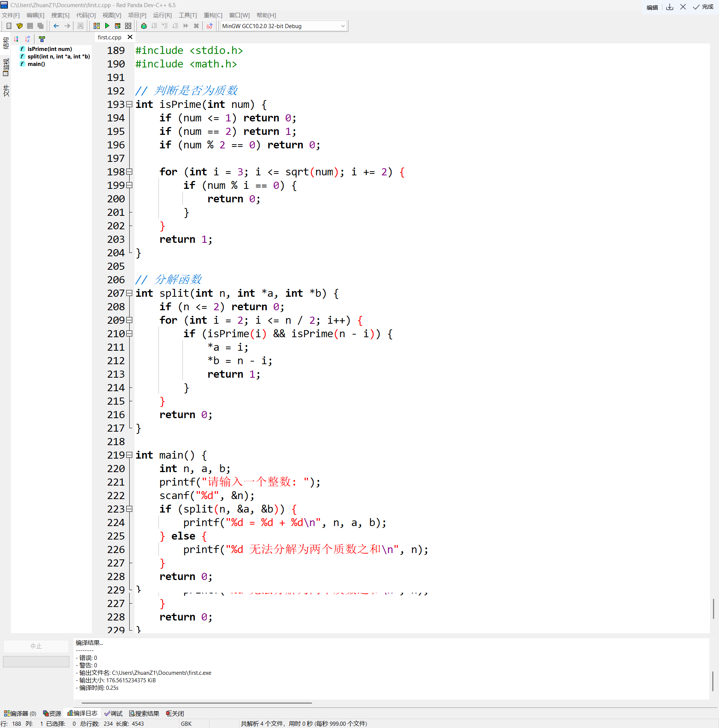Screen dimensions: 719x728
Task: Click the debugger step into icon
Action: click(x=165, y=26)
